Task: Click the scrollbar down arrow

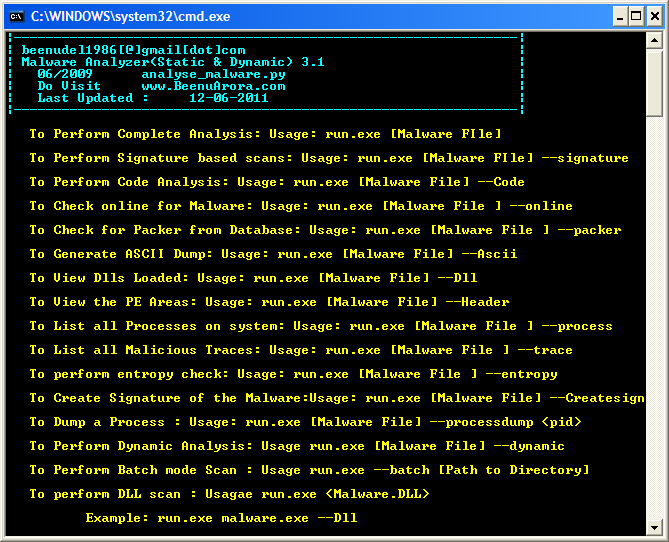Action: (x=654, y=527)
